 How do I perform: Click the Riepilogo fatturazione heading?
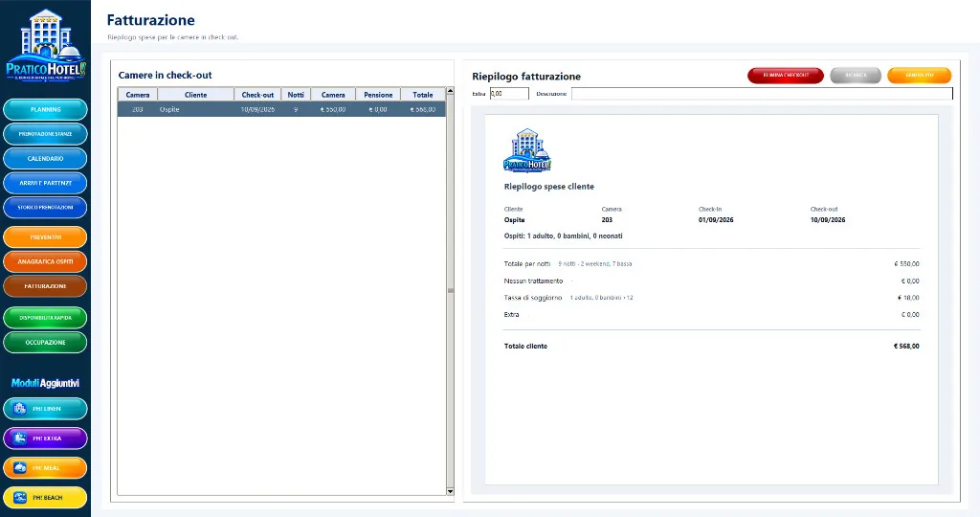pos(526,77)
